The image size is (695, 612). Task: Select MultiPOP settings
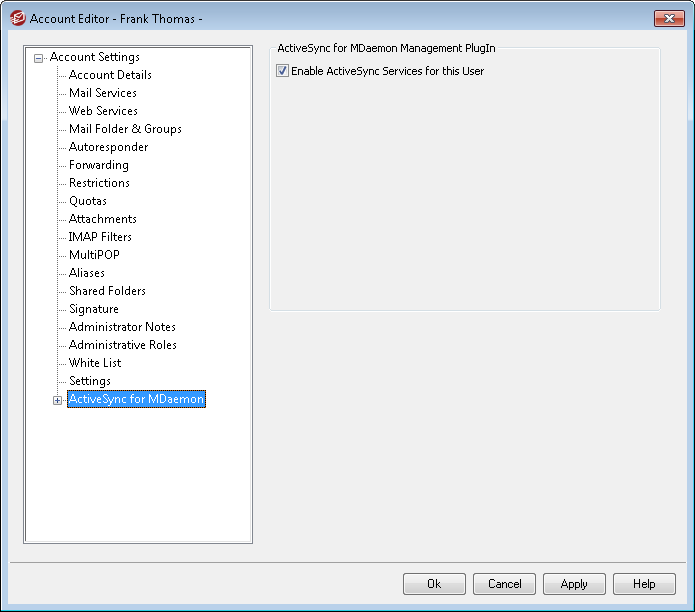click(94, 255)
